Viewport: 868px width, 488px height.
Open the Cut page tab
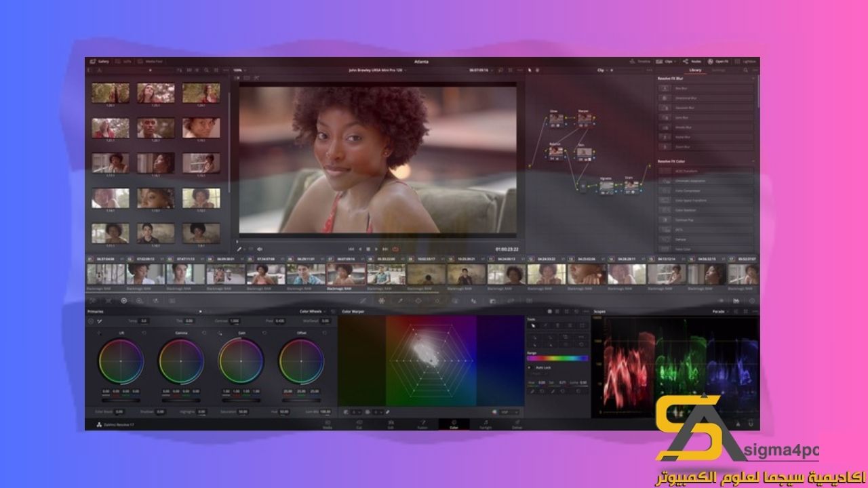[359, 425]
